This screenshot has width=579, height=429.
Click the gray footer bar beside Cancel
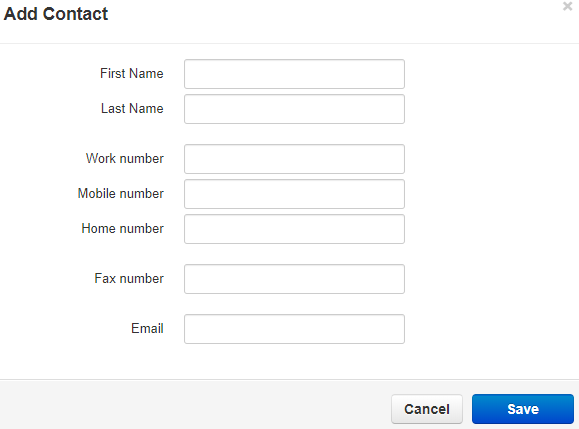click(196, 404)
